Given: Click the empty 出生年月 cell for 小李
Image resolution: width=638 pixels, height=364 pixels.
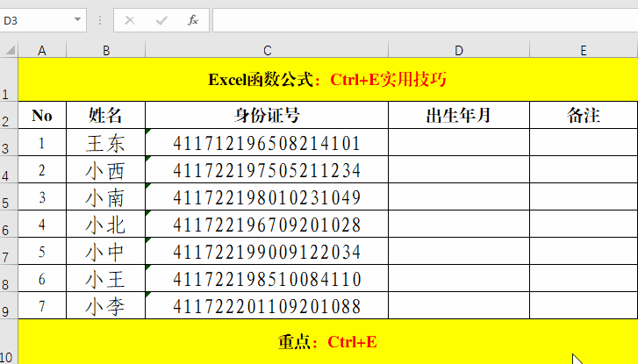Looking at the screenshot, I should [459, 305].
